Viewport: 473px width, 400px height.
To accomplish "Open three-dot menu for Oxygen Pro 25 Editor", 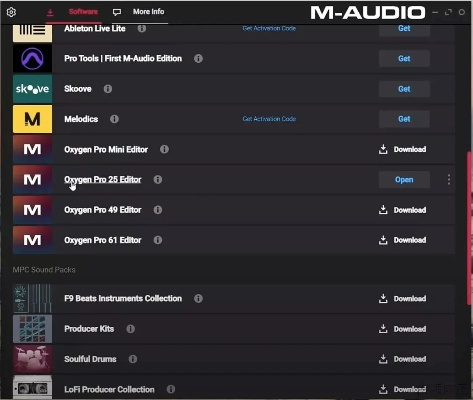I will click(449, 180).
